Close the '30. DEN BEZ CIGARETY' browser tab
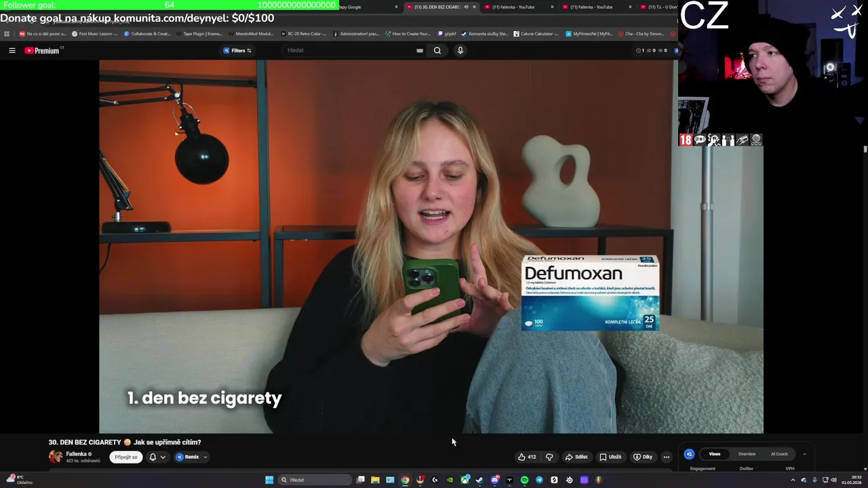868x488 pixels. tap(474, 7)
